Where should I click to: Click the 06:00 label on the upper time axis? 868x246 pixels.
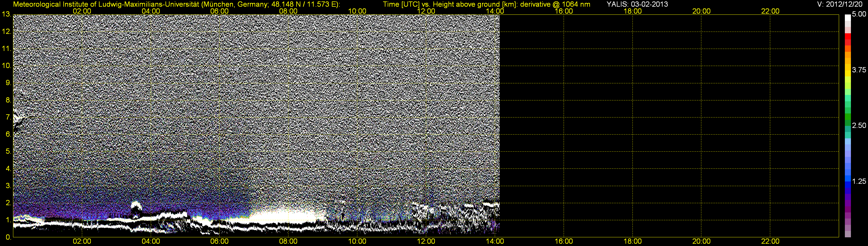[219, 11]
